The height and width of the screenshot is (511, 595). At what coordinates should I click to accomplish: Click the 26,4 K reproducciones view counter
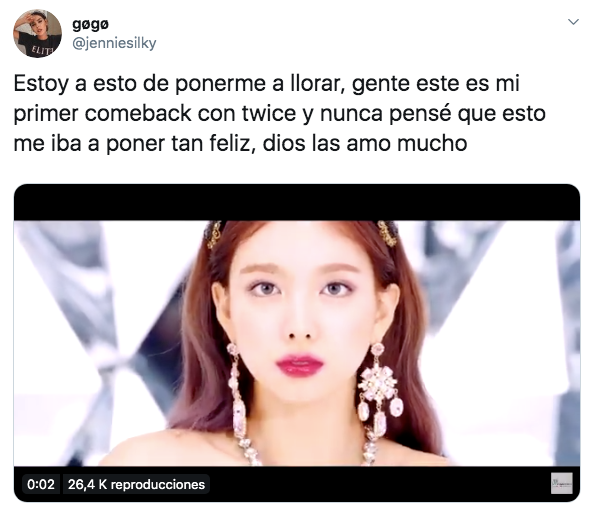tap(136, 484)
